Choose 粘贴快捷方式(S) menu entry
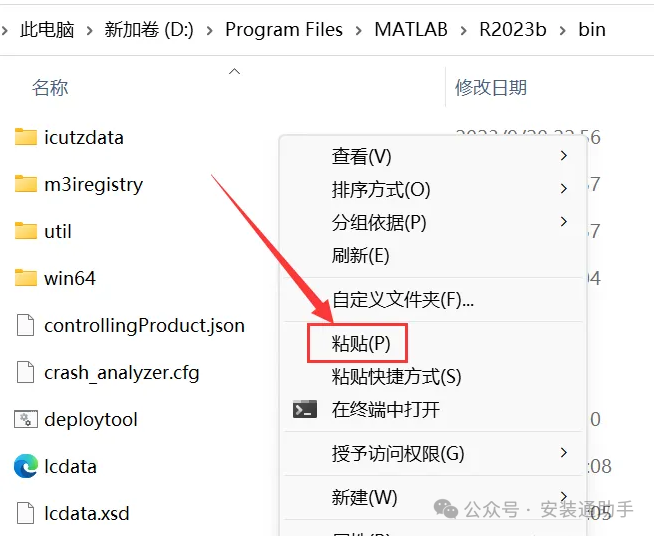The image size is (655, 536). [x=433, y=376]
